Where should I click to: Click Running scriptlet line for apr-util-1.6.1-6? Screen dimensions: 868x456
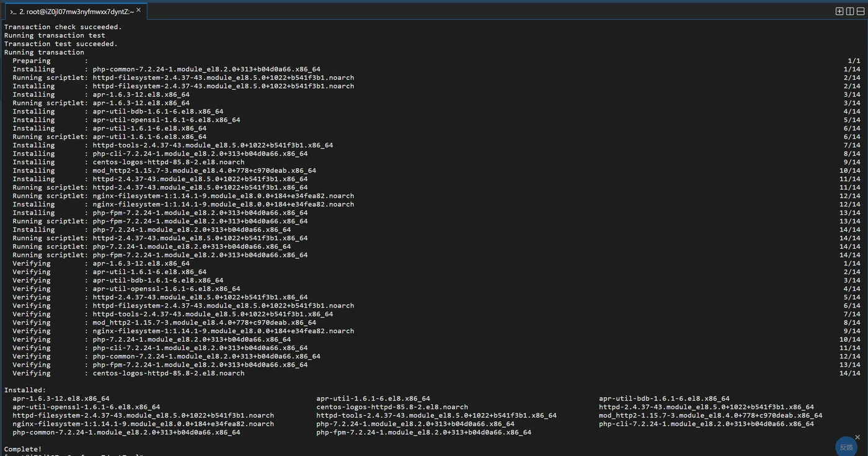coord(110,136)
